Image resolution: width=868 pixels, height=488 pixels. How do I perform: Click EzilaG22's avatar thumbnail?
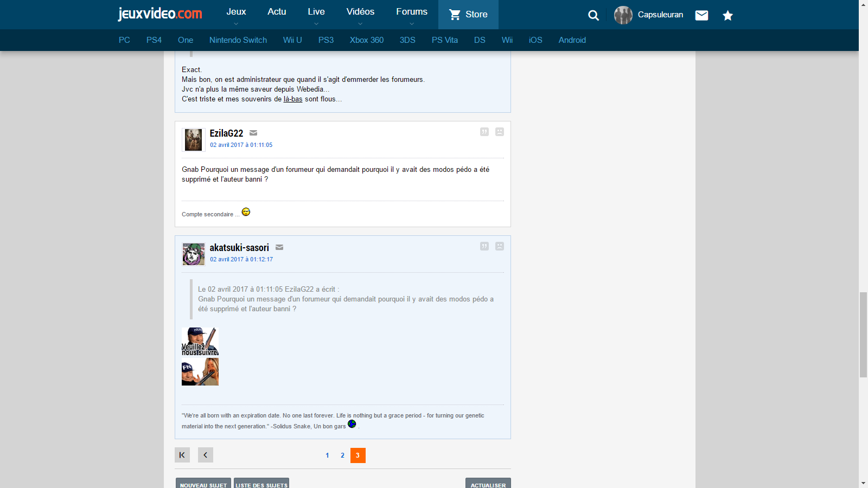click(193, 140)
